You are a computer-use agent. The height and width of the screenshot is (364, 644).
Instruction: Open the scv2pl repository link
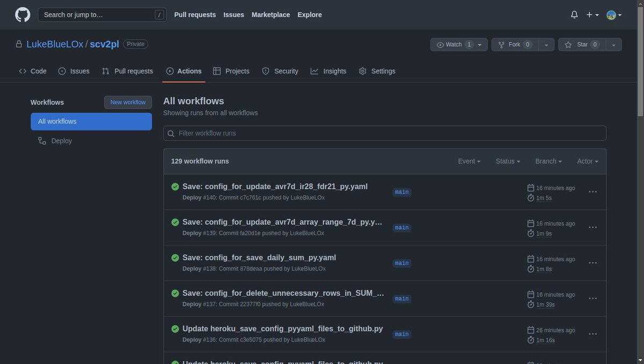pyautogui.click(x=105, y=44)
